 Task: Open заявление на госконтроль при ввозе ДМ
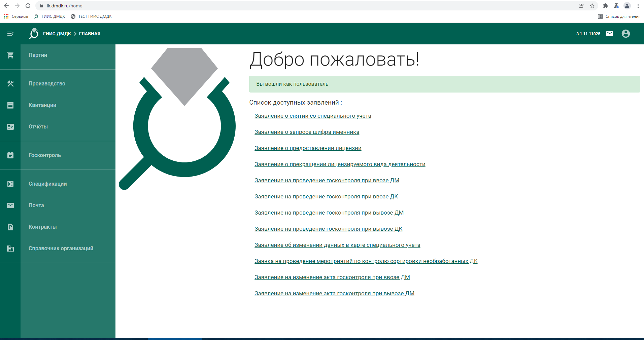pos(327,180)
